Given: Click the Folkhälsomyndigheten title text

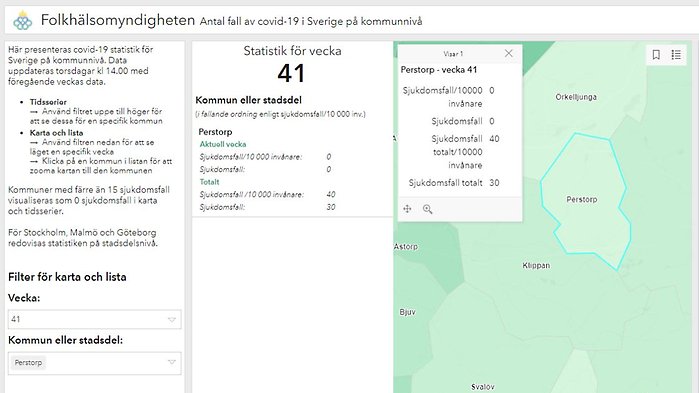Looking at the screenshot, I should click(118, 20).
